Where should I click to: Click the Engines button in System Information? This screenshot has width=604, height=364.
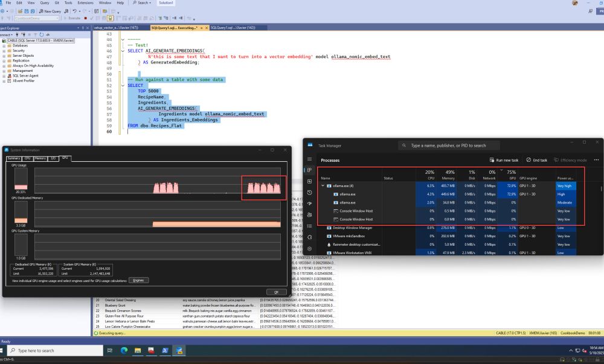click(x=139, y=280)
